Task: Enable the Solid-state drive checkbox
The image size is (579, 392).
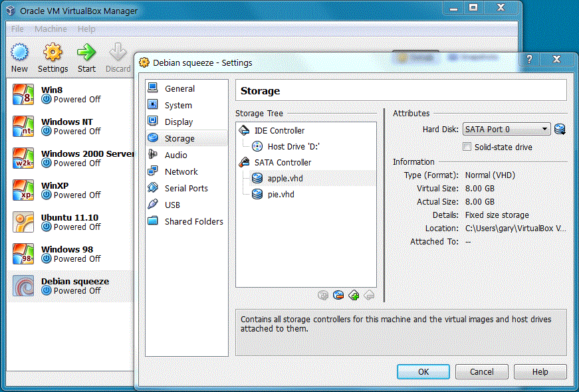Action: tap(467, 147)
